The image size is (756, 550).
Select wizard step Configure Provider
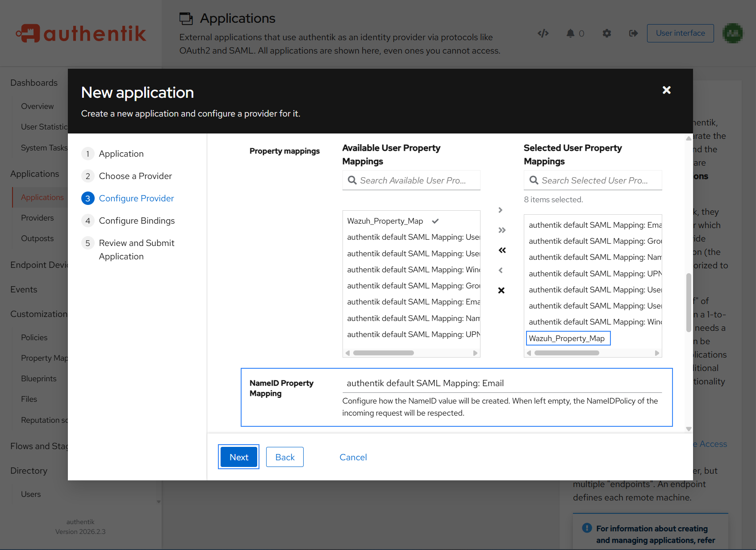[136, 198]
